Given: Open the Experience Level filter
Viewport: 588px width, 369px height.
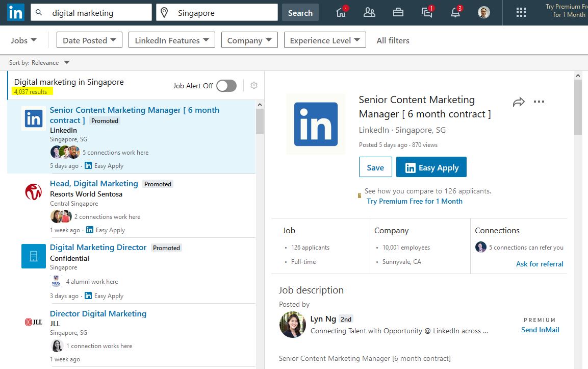Looking at the screenshot, I should [x=325, y=40].
